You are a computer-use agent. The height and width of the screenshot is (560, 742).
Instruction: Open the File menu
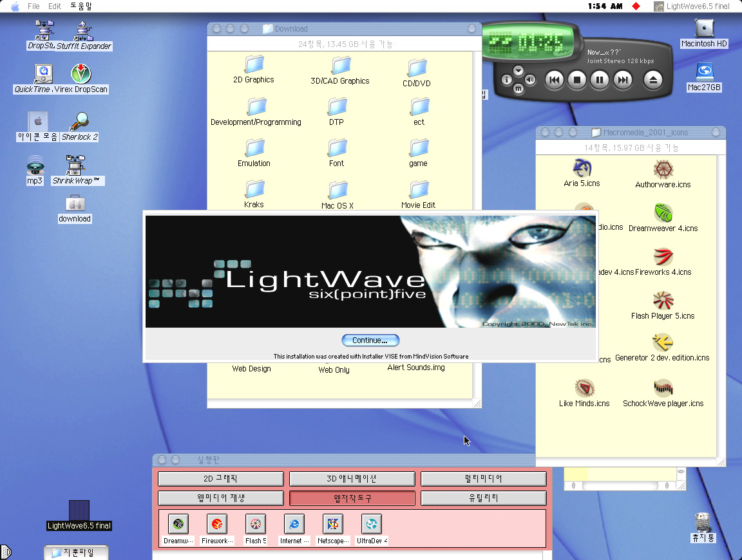33,6
